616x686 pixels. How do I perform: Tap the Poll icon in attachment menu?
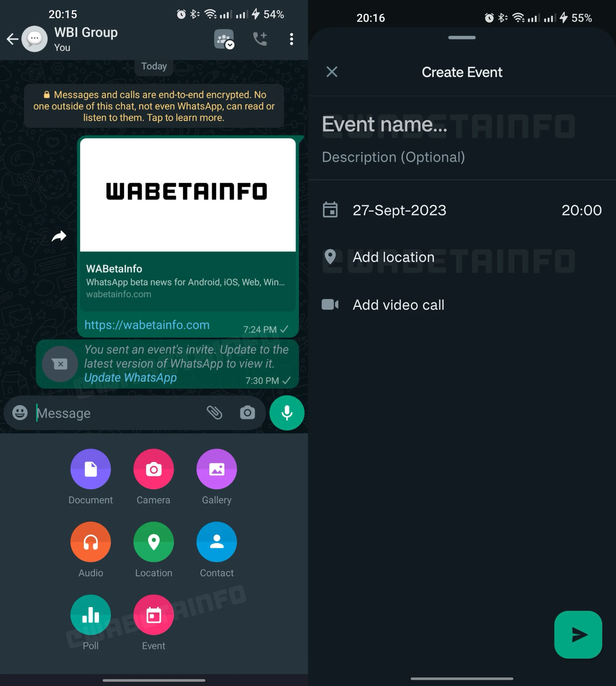pos(91,614)
